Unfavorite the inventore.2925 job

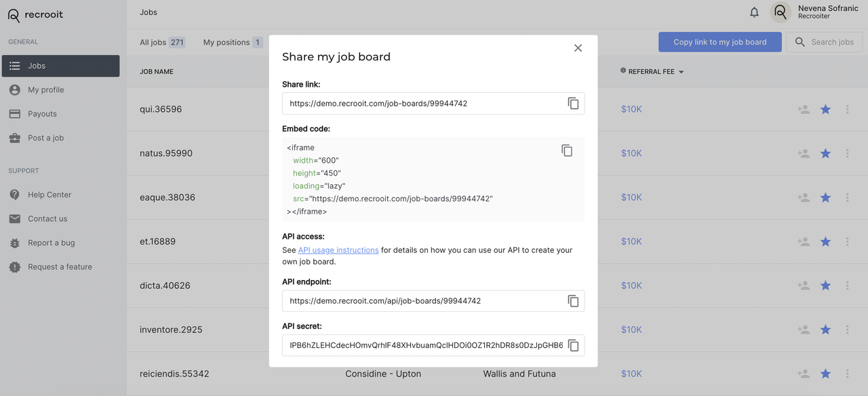825,330
